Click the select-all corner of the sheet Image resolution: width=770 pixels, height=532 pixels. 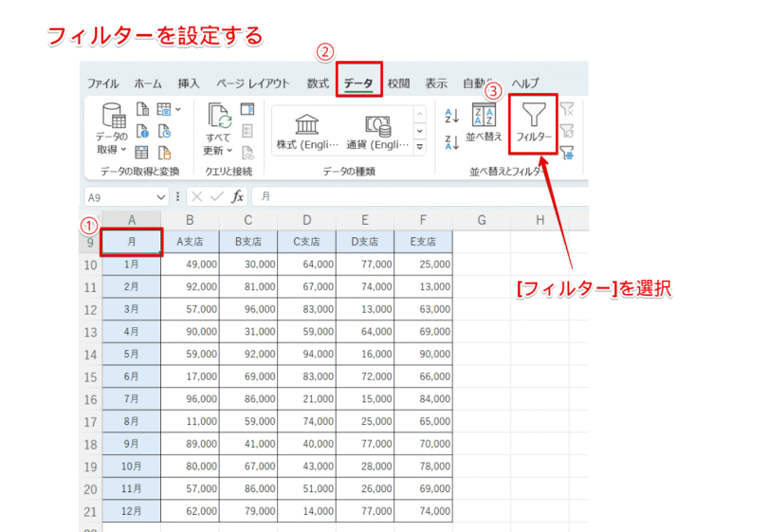click(x=91, y=220)
